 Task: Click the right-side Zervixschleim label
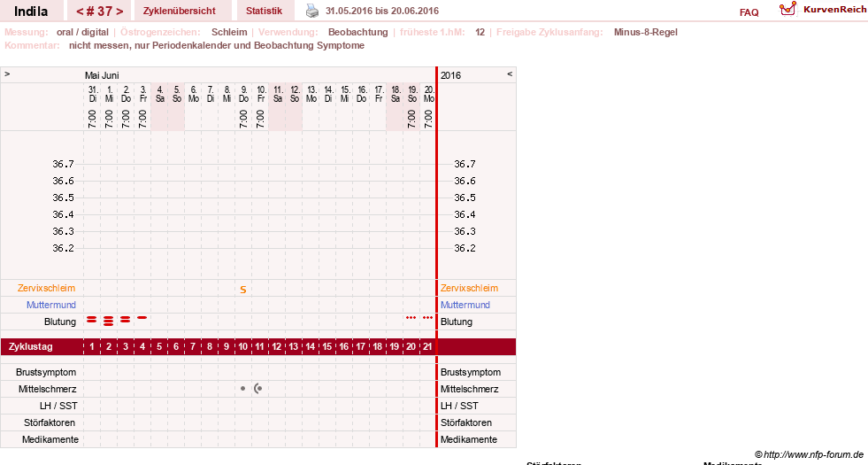point(470,288)
